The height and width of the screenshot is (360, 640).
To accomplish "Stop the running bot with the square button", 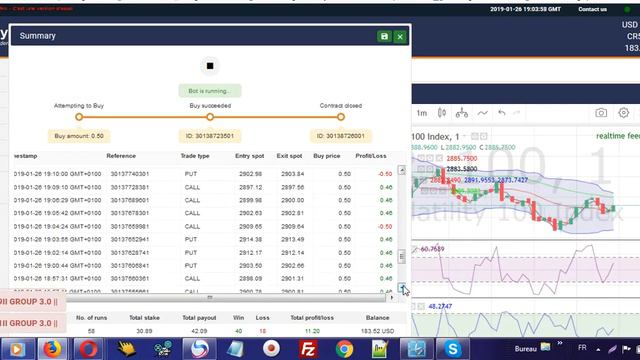I will click(210, 66).
